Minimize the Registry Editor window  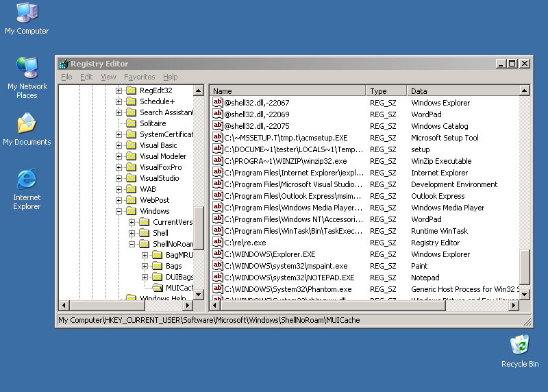pos(501,64)
